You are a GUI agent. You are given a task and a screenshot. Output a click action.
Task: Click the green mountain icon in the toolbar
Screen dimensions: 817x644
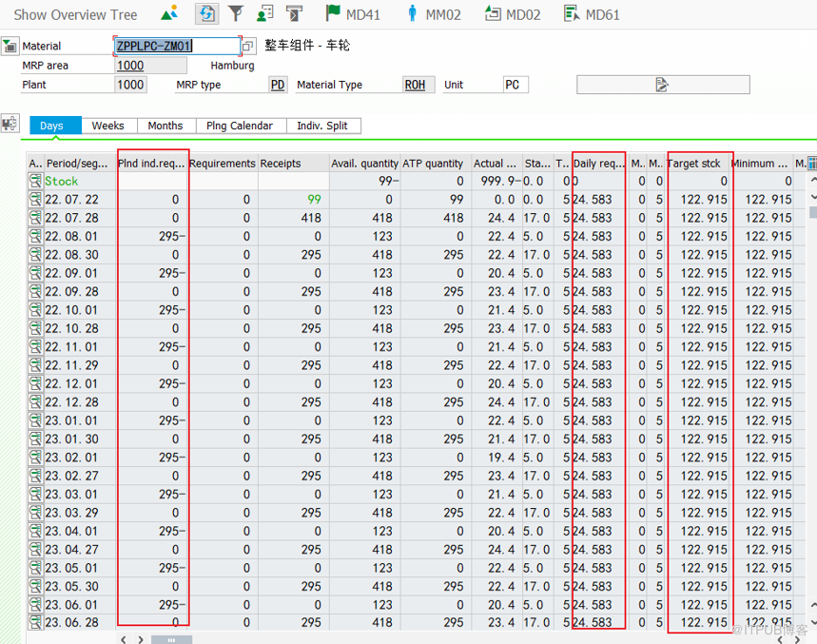169,14
